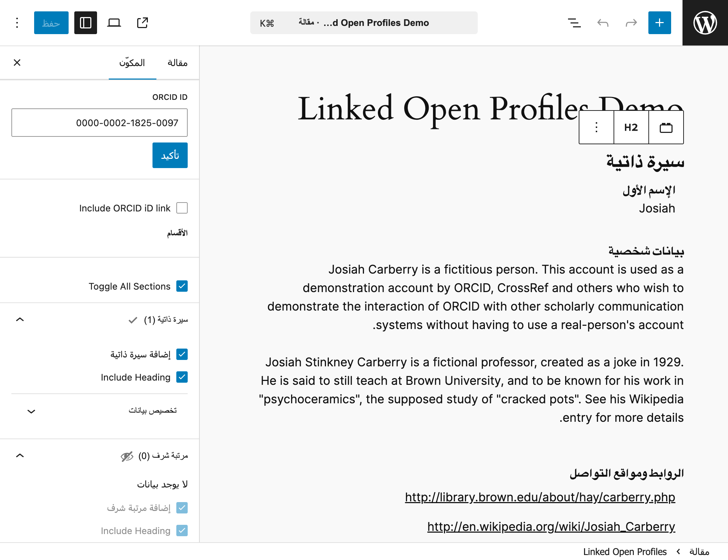Click the redo arrow icon
This screenshot has height=560, width=728.
(631, 23)
